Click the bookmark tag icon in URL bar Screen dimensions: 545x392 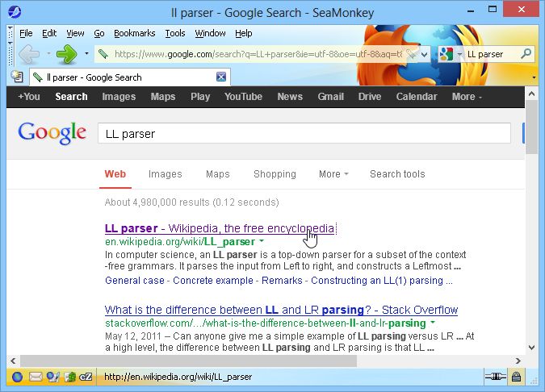(x=411, y=54)
